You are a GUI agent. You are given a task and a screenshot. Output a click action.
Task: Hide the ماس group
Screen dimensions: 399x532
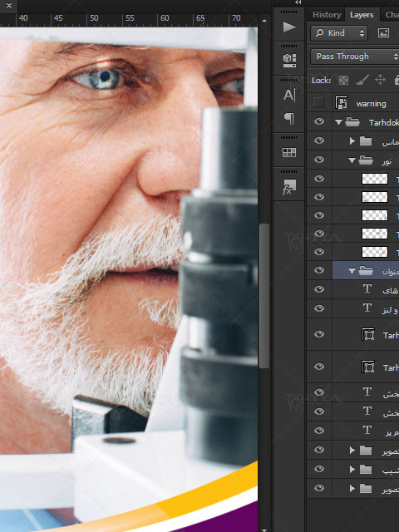click(x=319, y=140)
